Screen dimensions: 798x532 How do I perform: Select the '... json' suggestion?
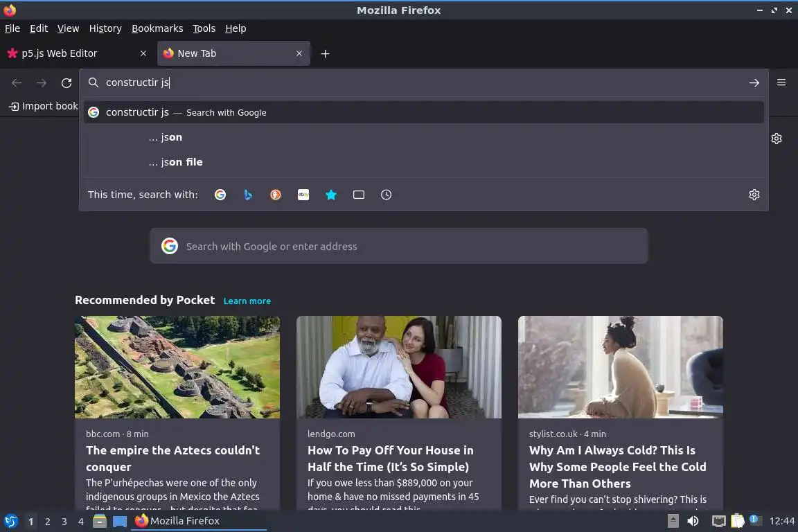[424, 137]
